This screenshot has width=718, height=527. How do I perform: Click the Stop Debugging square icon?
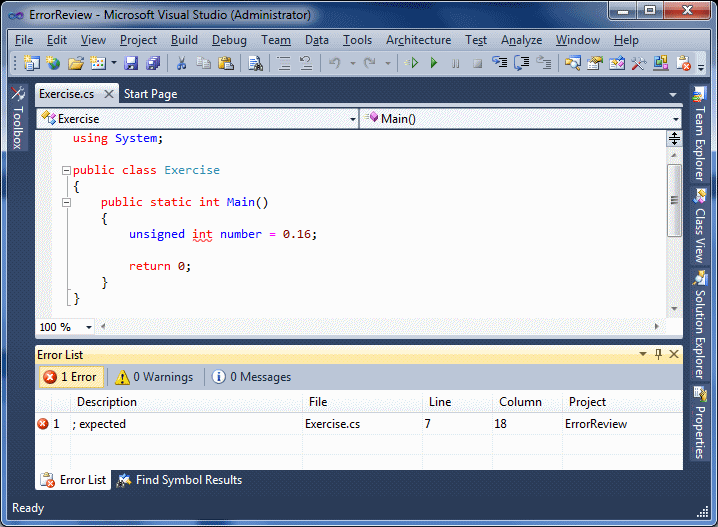tap(477, 63)
